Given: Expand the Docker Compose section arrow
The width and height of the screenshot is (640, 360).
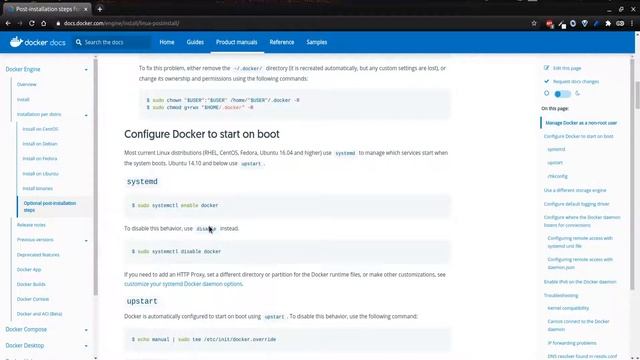Looking at the screenshot, I should tap(86, 330).
